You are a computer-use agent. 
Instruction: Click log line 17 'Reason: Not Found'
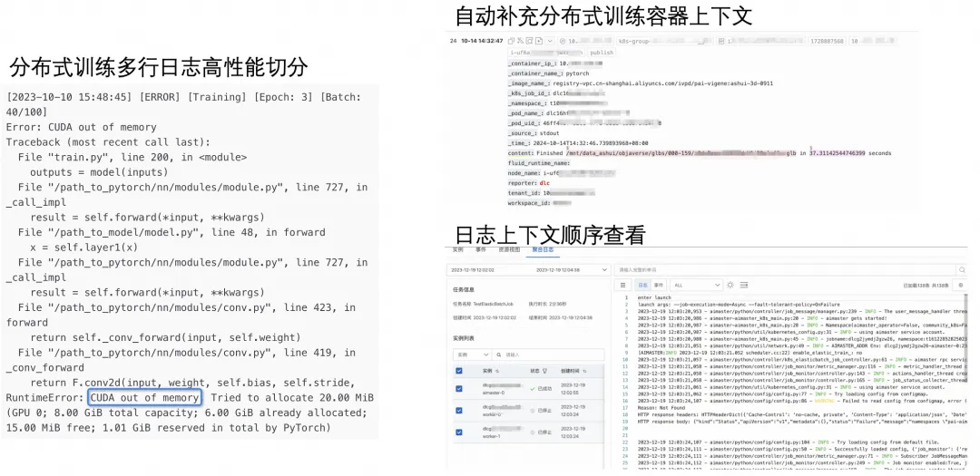tap(661, 407)
